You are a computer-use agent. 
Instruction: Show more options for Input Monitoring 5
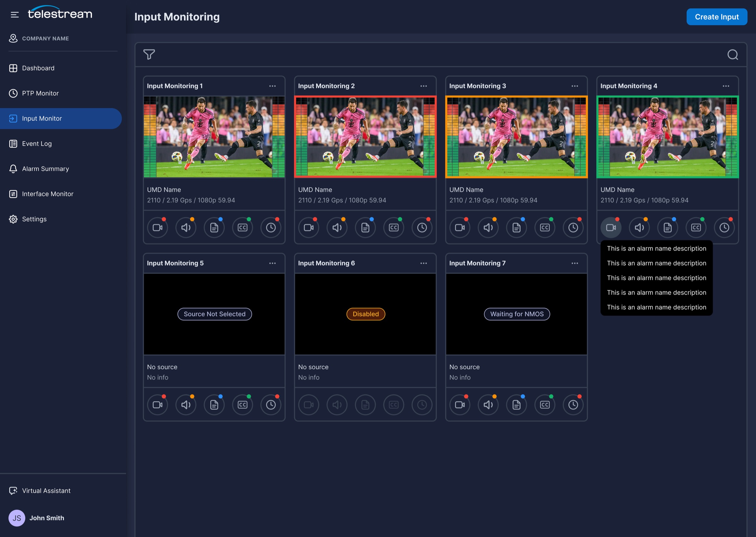272,263
